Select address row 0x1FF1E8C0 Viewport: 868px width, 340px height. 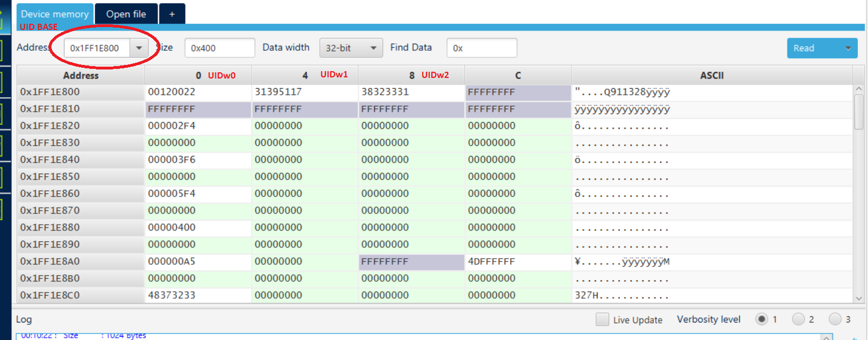tap(81, 295)
